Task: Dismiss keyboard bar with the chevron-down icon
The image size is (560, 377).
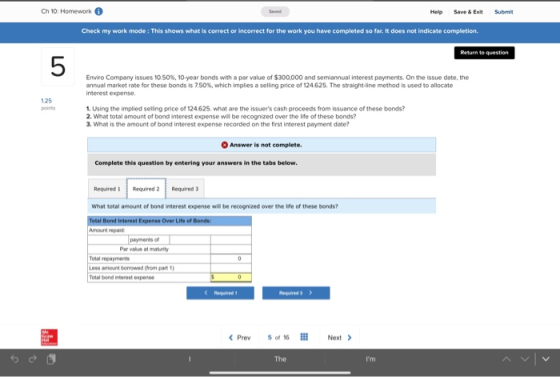Action: click(546, 359)
